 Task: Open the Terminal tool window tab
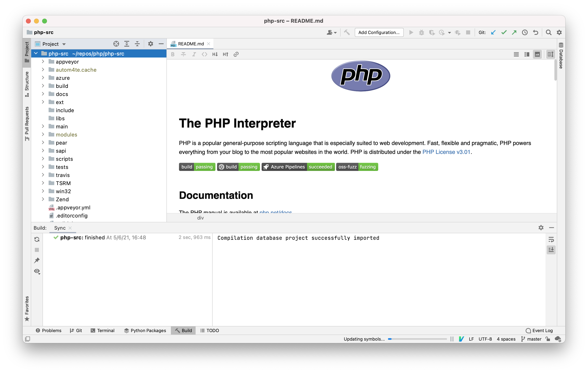coord(103,330)
